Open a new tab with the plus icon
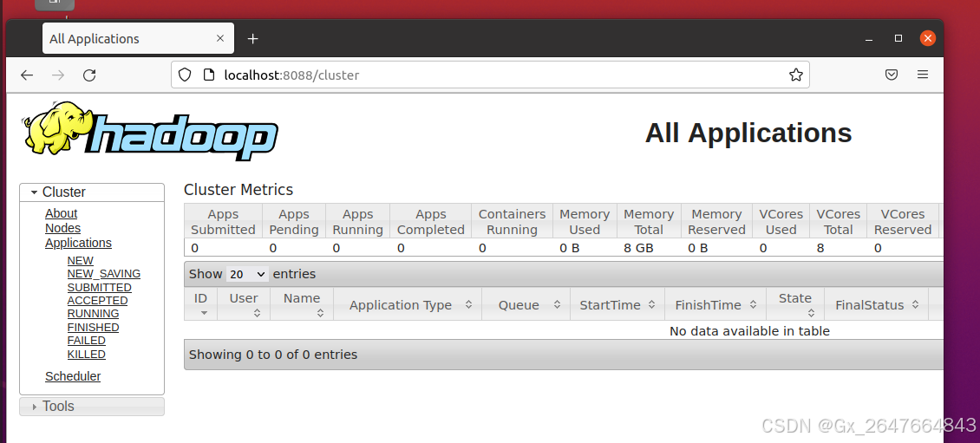 (x=252, y=39)
